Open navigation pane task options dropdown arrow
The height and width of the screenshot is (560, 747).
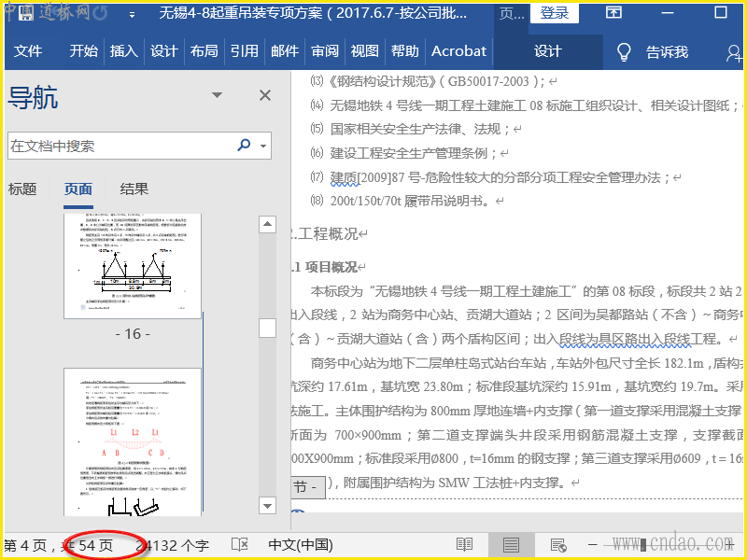tap(218, 95)
